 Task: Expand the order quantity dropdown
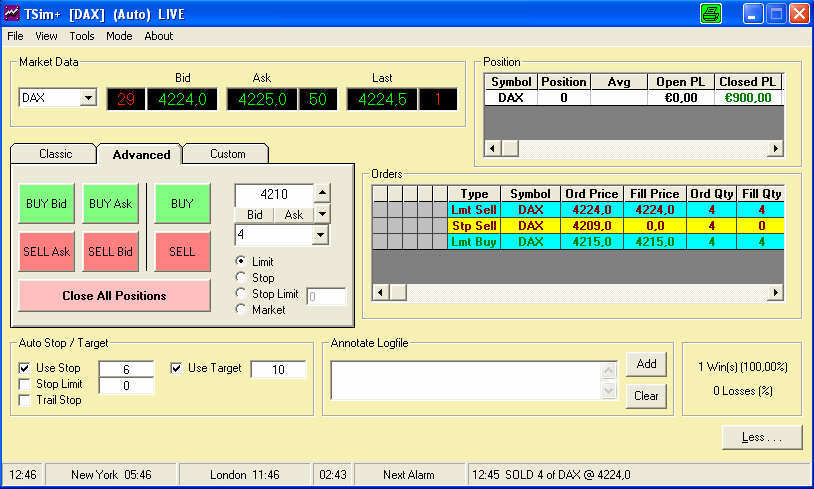tap(320, 235)
